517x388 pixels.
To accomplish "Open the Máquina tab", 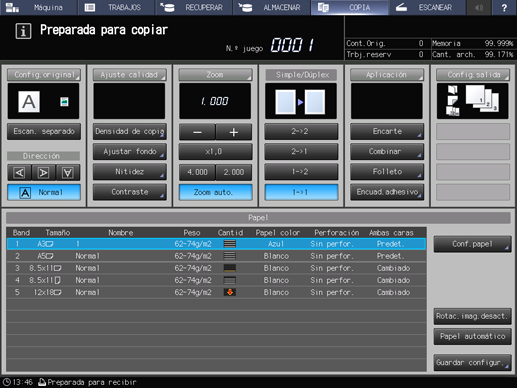I will coord(38,7).
